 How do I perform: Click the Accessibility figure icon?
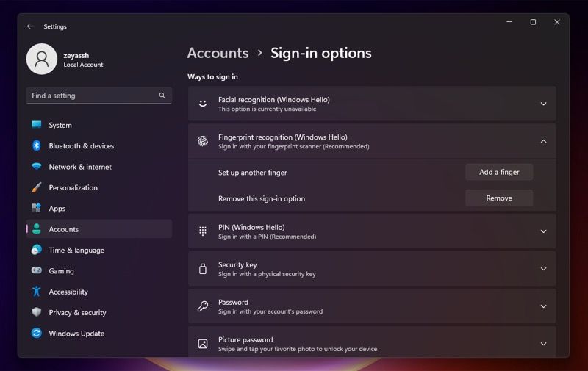(x=37, y=292)
